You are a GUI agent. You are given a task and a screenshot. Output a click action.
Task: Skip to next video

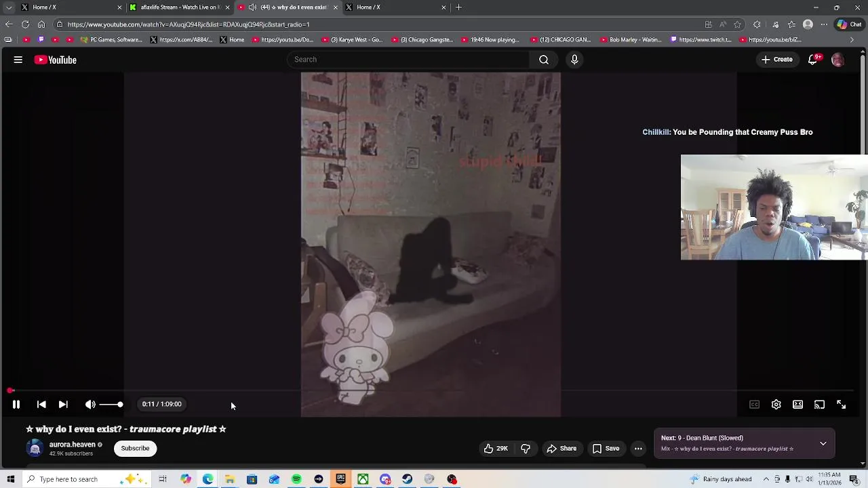pos(63,405)
